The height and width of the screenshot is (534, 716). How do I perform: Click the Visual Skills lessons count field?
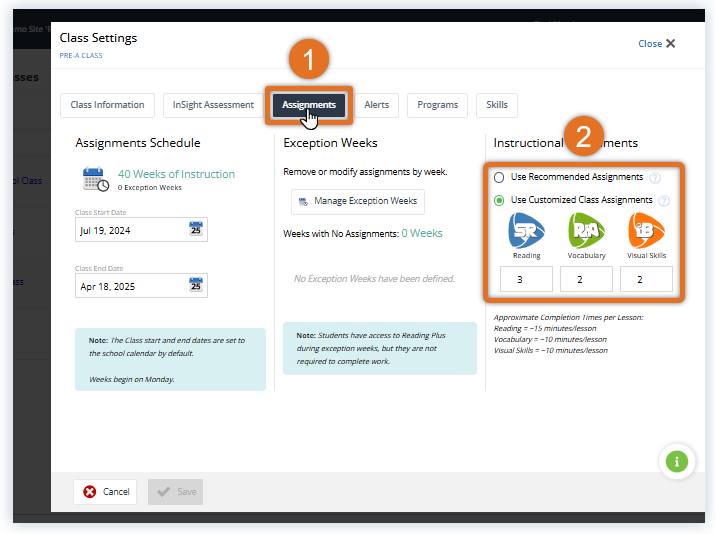tap(646, 279)
